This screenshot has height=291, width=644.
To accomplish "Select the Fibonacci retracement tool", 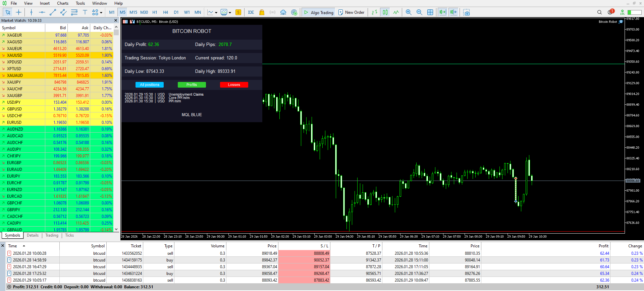I will (x=74, y=12).
